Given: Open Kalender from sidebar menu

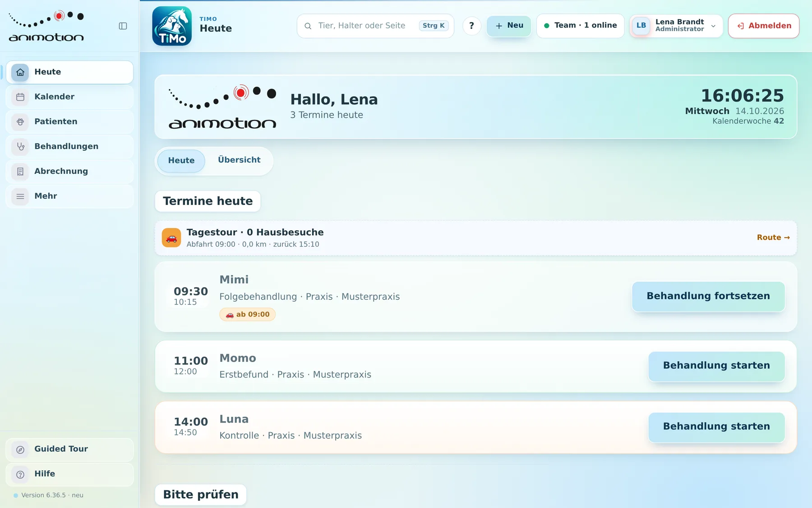Looking at the screenshot, I should pyautogui.click(x=70, y=97).
